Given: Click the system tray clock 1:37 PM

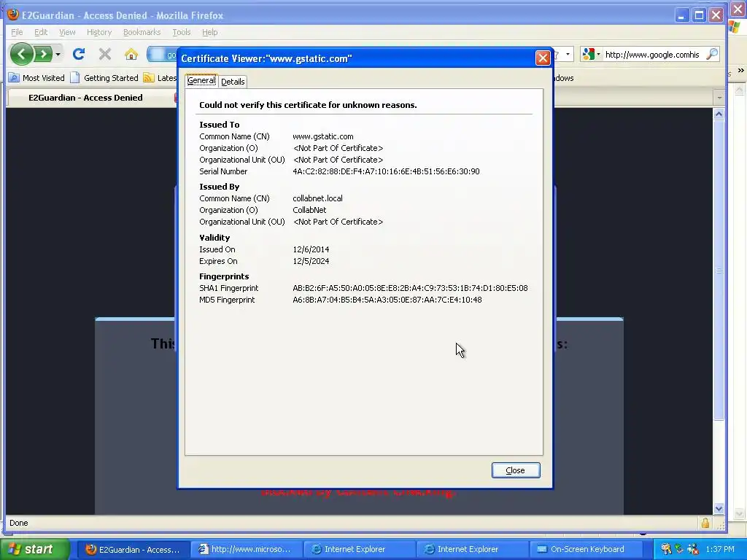Looking at the screenshot, I should pos(720,549).
